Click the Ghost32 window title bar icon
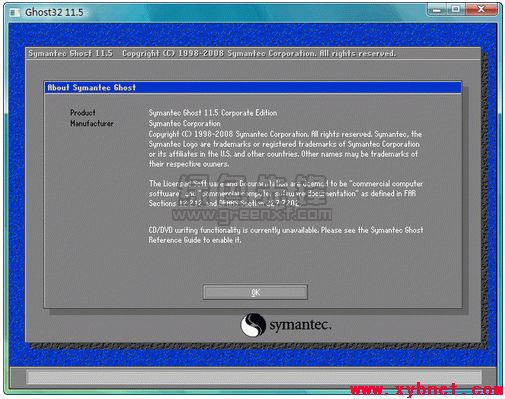 point(15,13)
